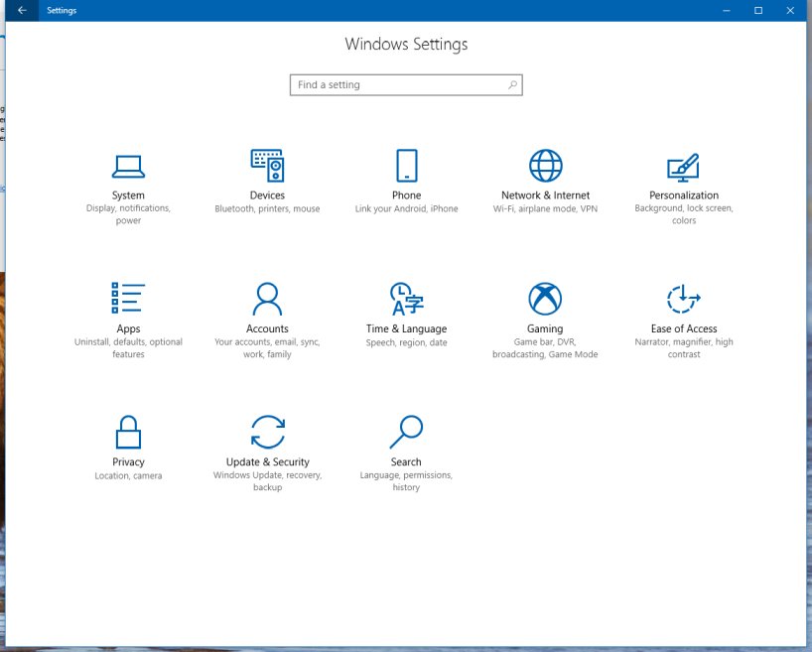The height and width of the screenshot is (652, 812).
Task: Click 'Bluetooth, printers, mouse' description
Action: click(x=267, y=208)
